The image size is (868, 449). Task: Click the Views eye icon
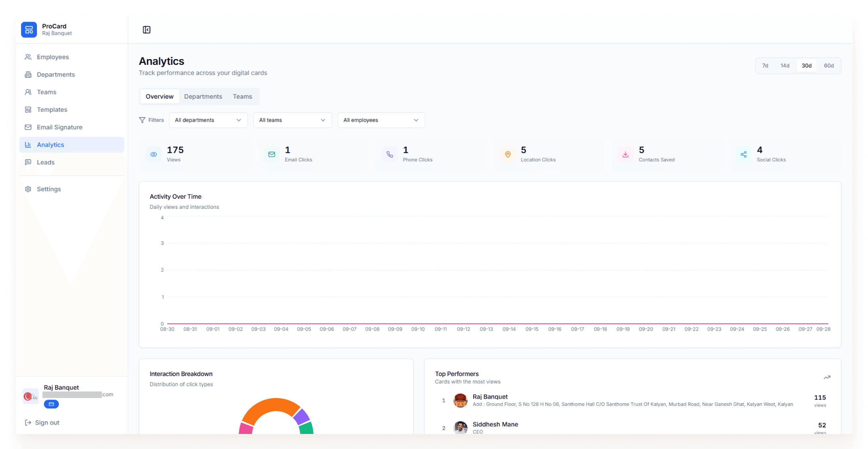pyautogui.click(x=154, y=154)
